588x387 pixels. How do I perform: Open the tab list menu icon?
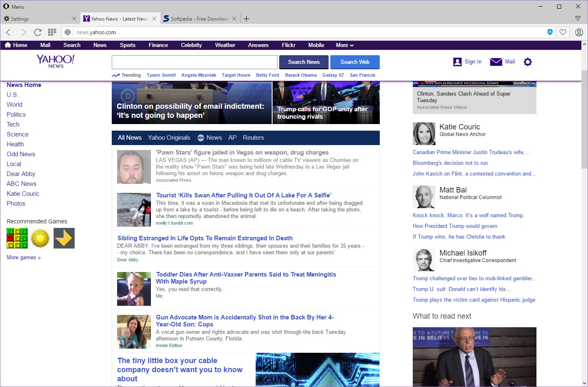[578, 19]
